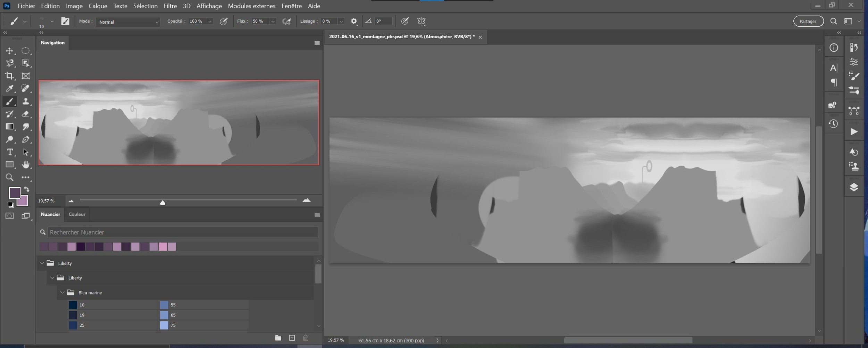Select the Eraser tool
This screenshot has width=868, height=348.
[25, 114]
